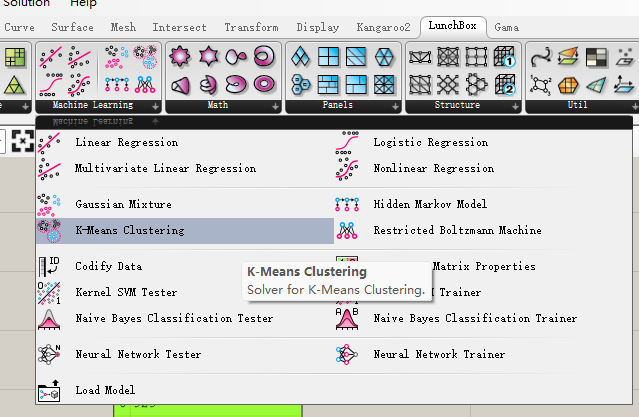639x417 pixels.
Task: Switch to the Surface tab
Action: pyautogui.click(x=72, y=27)
